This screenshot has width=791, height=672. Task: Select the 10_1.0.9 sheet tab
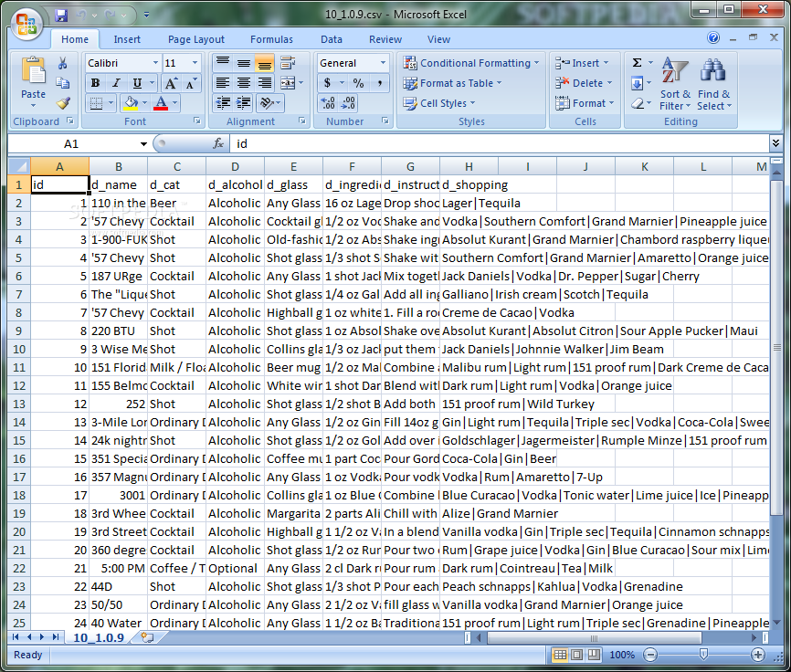click(99, 637)
